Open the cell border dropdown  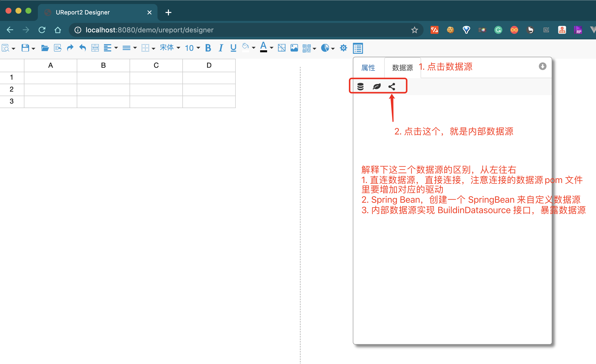pyautogui.click(x=148, y=48)
